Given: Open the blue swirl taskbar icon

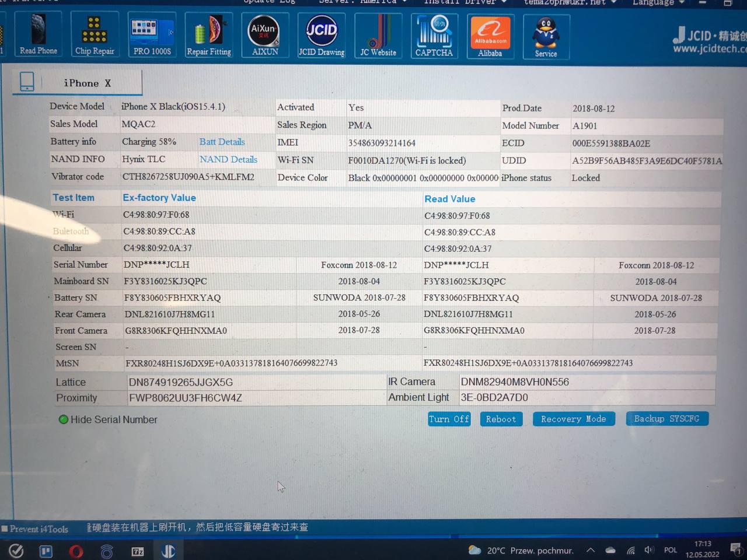Looking at the screenshot, I should [107, 551].
